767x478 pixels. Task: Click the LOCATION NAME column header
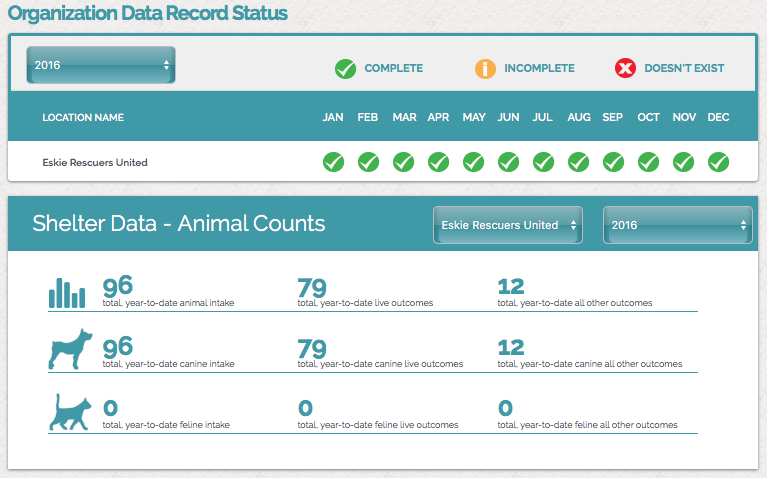tap(83, 117)
